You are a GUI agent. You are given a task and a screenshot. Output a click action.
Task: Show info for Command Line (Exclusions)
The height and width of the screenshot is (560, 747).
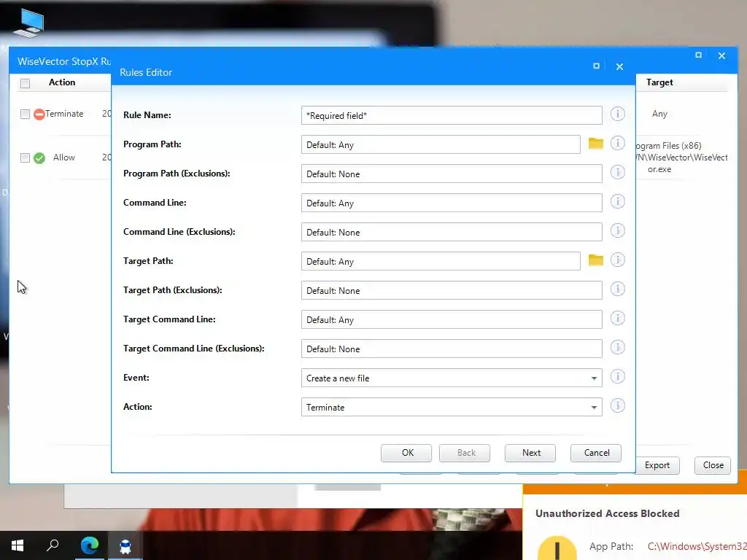click(617, 230)
